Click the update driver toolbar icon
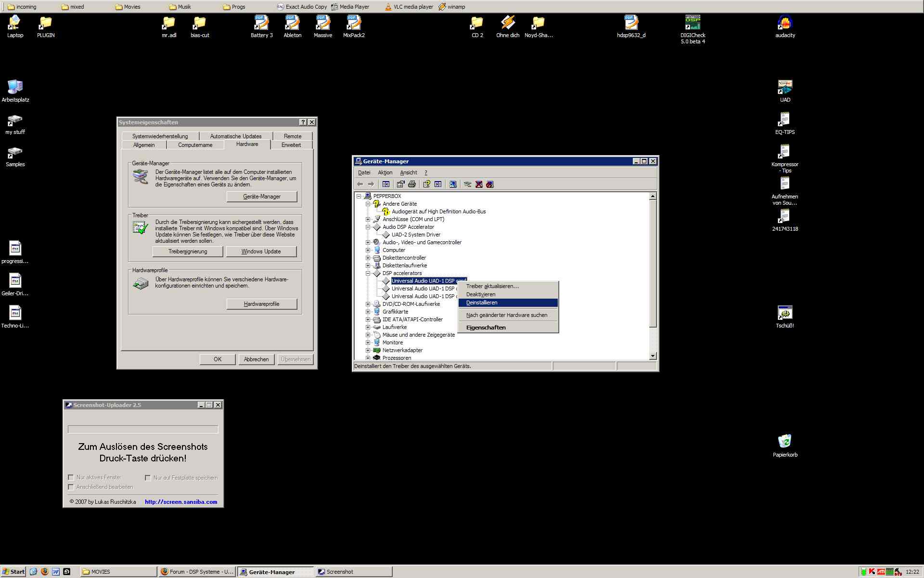 tap(467, 184)
